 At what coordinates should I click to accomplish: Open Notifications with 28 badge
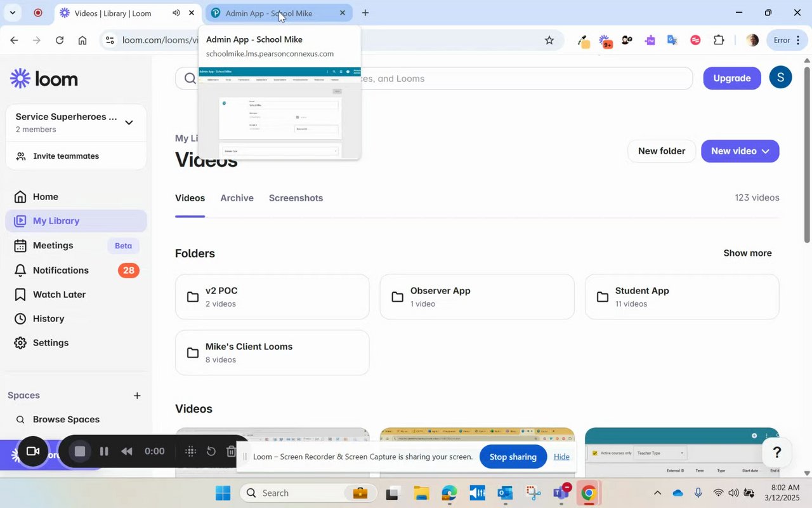click(x=76, y=271)
